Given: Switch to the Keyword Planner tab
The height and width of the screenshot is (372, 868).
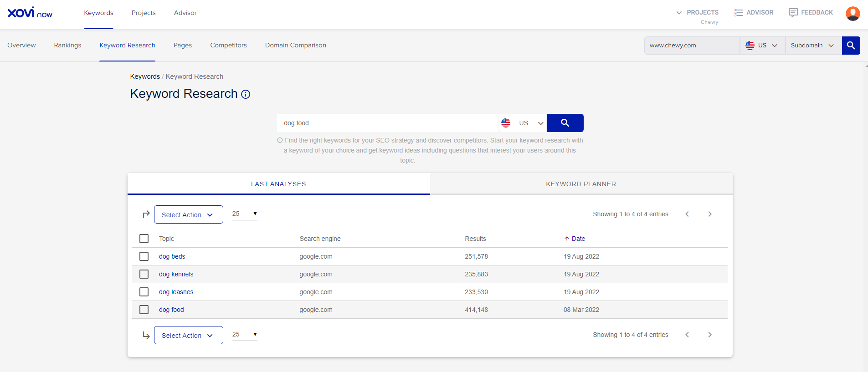Looking at the screenshot, I should click(x=581, y=184).
